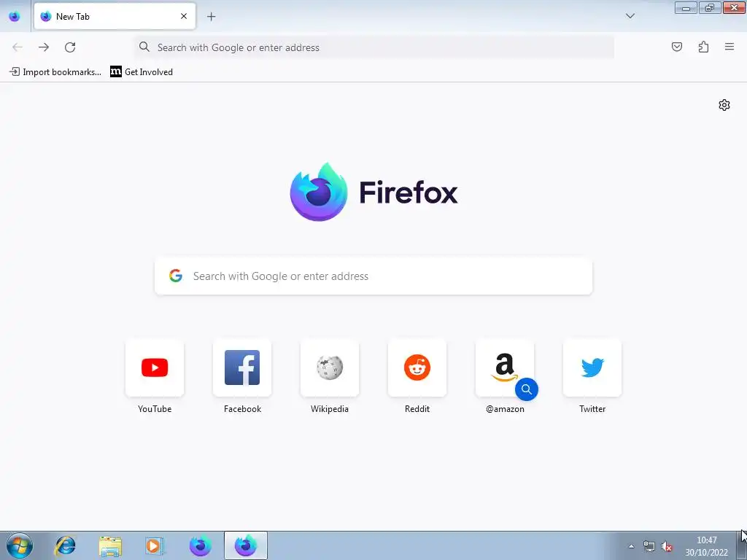Click the Firefox View icon in tab strip
747x560 pixels.
[x=15, y=16]
